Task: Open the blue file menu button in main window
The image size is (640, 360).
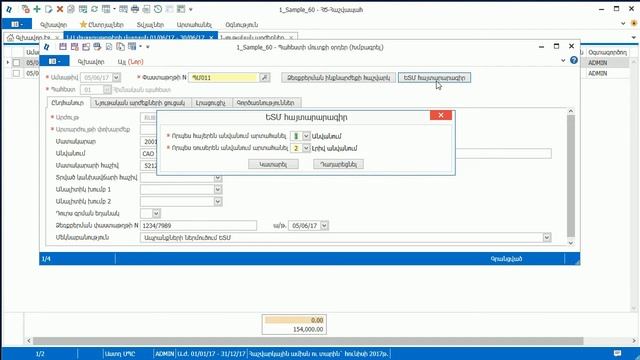Action: point(16,24)
